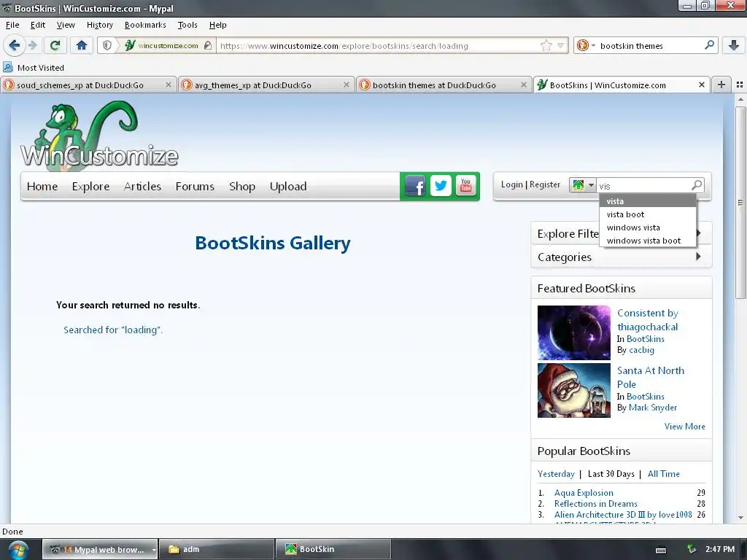Show Yesterday popular BootSkins
The width and height of the screenshot is (747, 560).
click(x=556, y=474)
